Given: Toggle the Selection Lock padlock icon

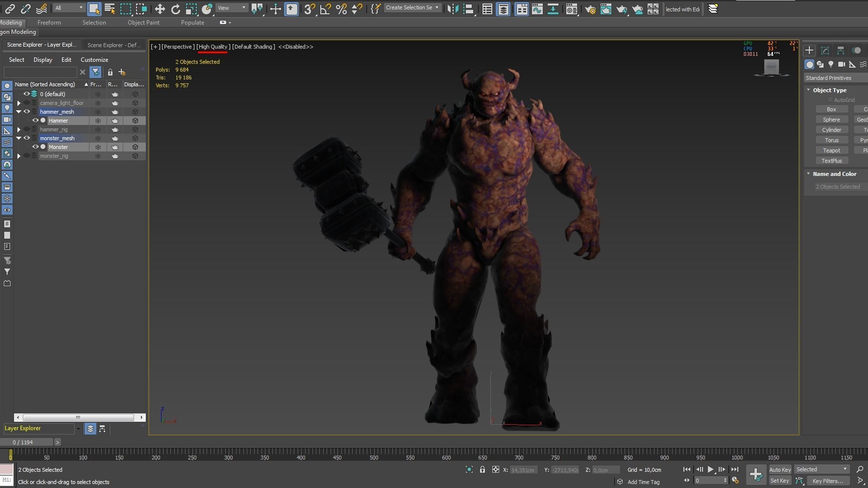Looking at the screenshot, I should 482,469.
